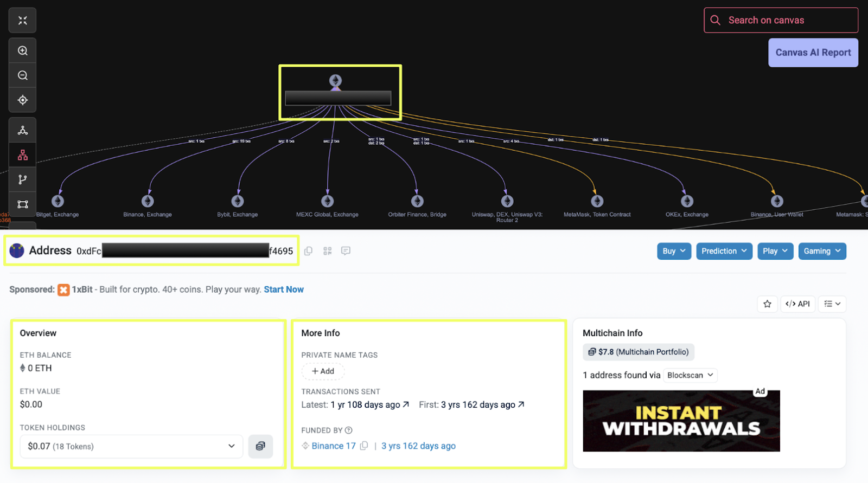Click the Canvas AI Report button
Viewport: 868px width, 483px height.
[x=813, y=53]
